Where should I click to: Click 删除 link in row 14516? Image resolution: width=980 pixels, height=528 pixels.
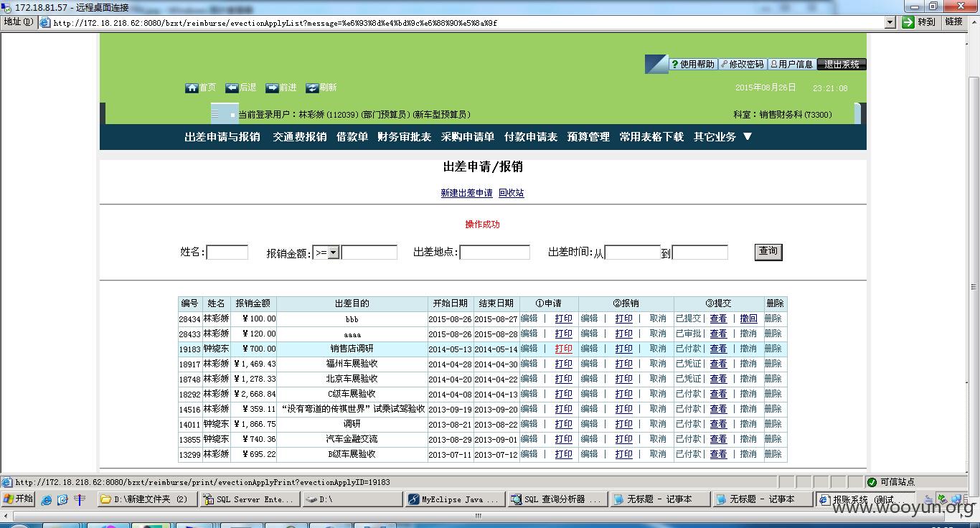(773, 409)
